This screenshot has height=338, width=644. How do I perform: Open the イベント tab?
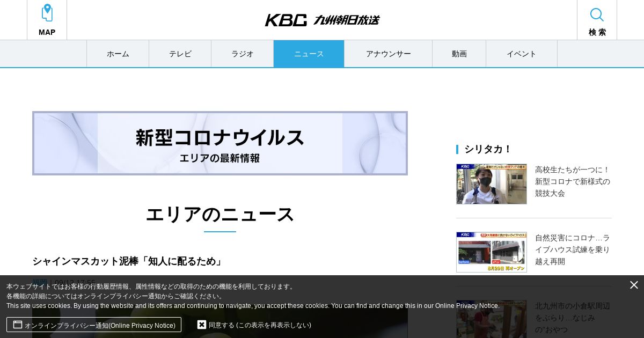click(x=522, y=54)
